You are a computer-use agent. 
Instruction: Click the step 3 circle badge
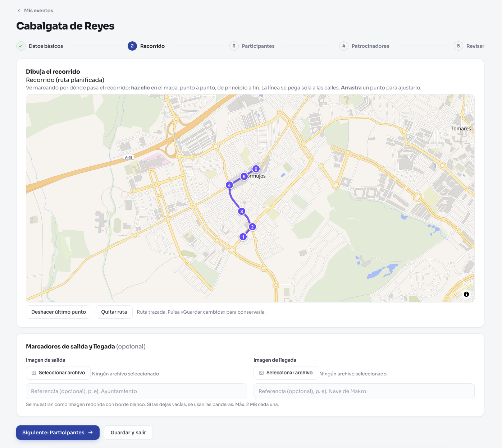point(234,46)
